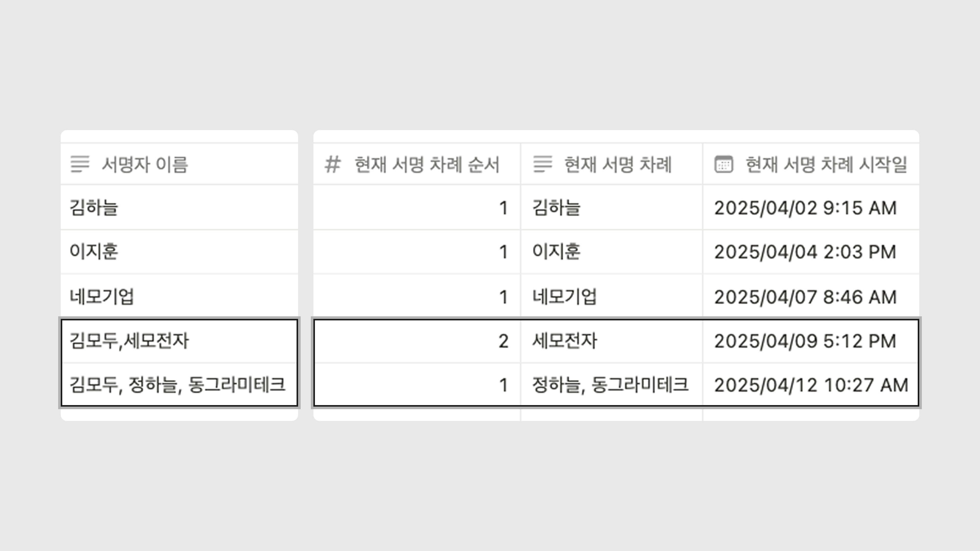Click the date cell 2025/04/12 10:27 AM
Image resolution: width=980 pixels, height=551 pixels.
point(811,385)
